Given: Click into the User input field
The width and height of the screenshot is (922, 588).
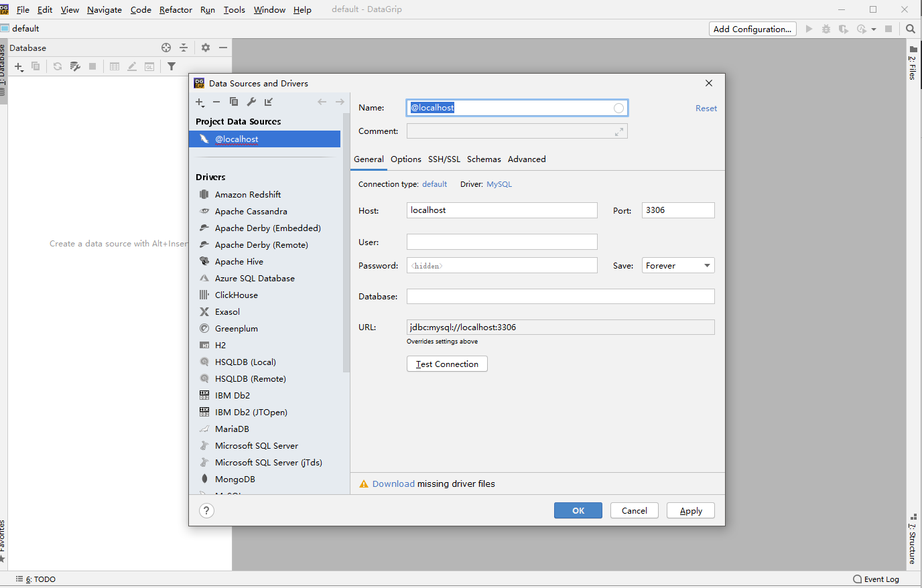Looking at the screenshot, I should coord(502,242).
